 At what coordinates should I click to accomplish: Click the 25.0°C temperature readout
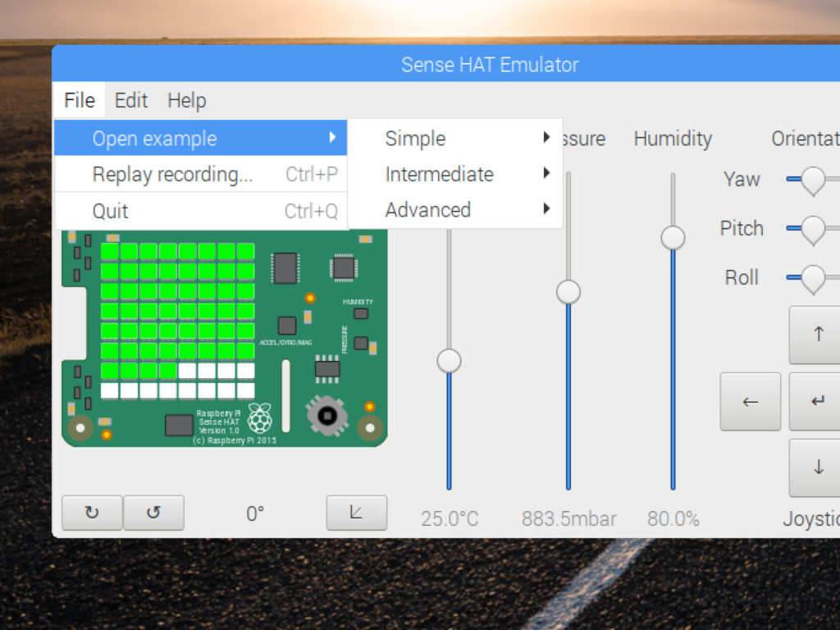450,518
